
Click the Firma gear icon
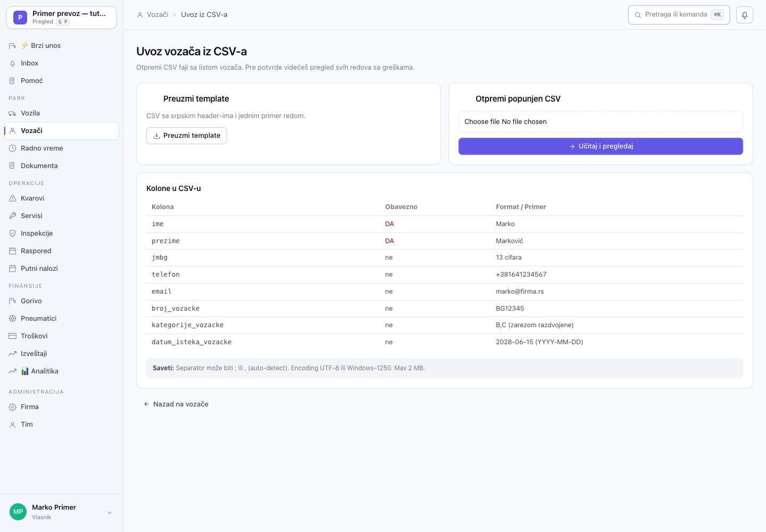pyautogui.click(x=12, y=407)
